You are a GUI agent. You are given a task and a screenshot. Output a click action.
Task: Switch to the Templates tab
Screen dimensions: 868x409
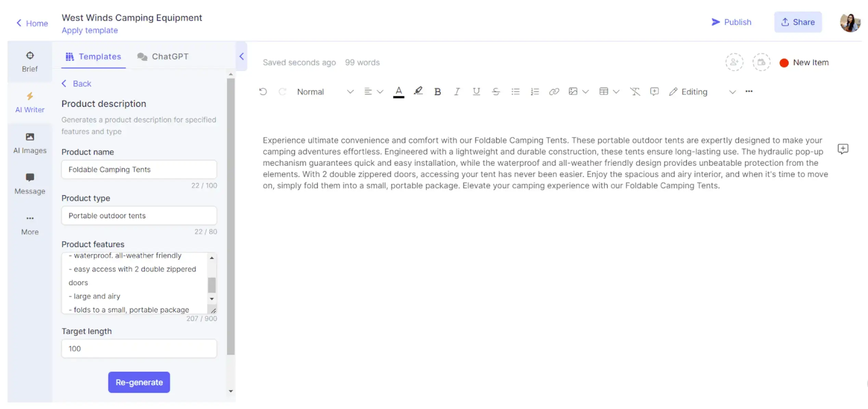click(93, 56)
